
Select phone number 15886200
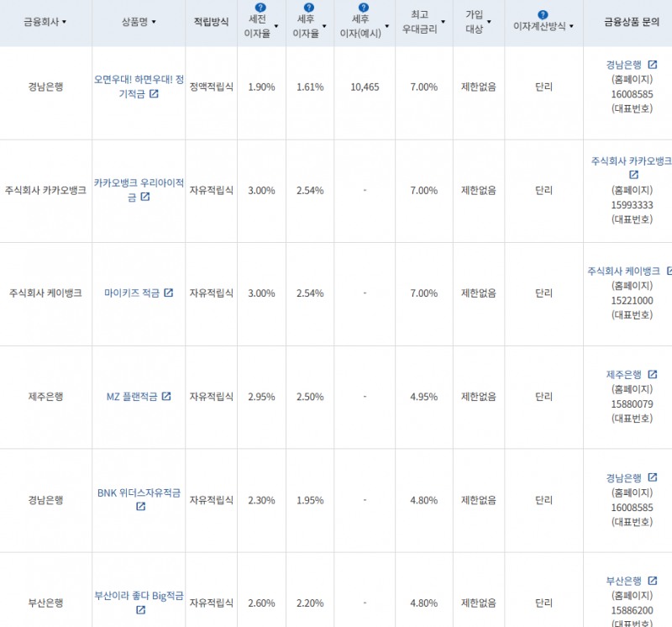coord(632,610)
